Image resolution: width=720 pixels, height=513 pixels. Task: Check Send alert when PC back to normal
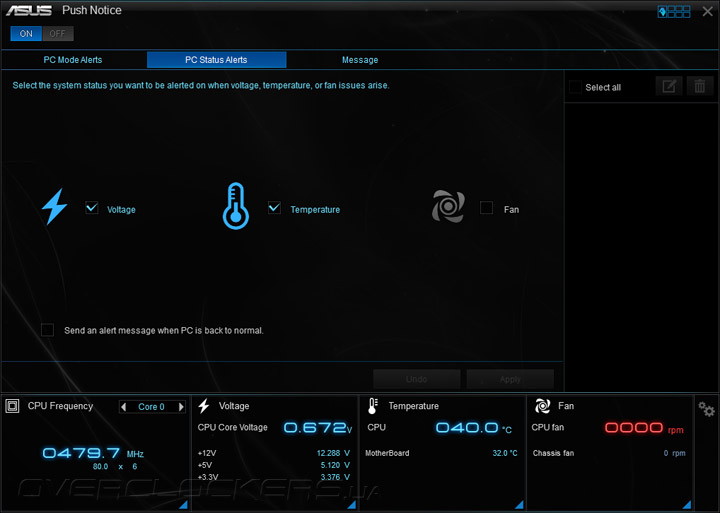47,330
